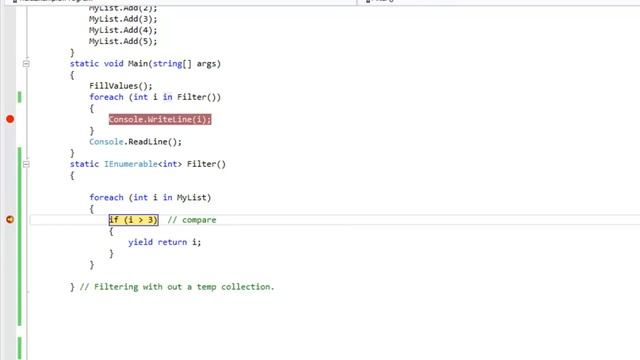Click the Console.ReadLine(); line
Image resolution: width=640 pixels, height=360 pixels.
(x=136, y=142)
